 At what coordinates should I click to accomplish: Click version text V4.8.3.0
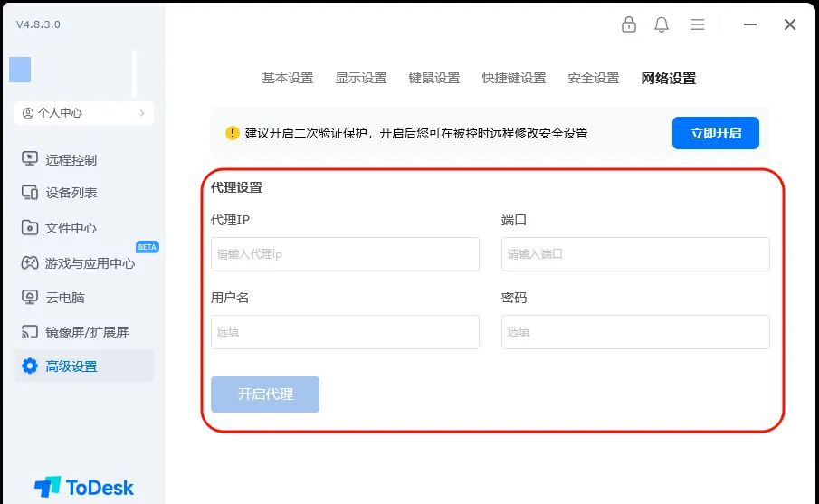38,24
